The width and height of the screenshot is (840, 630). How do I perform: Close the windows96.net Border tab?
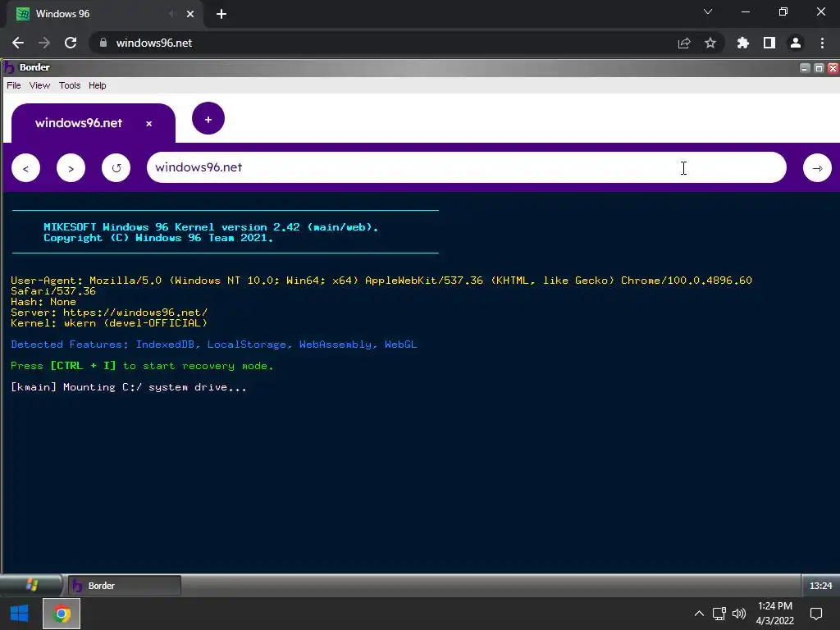(149, 124)
